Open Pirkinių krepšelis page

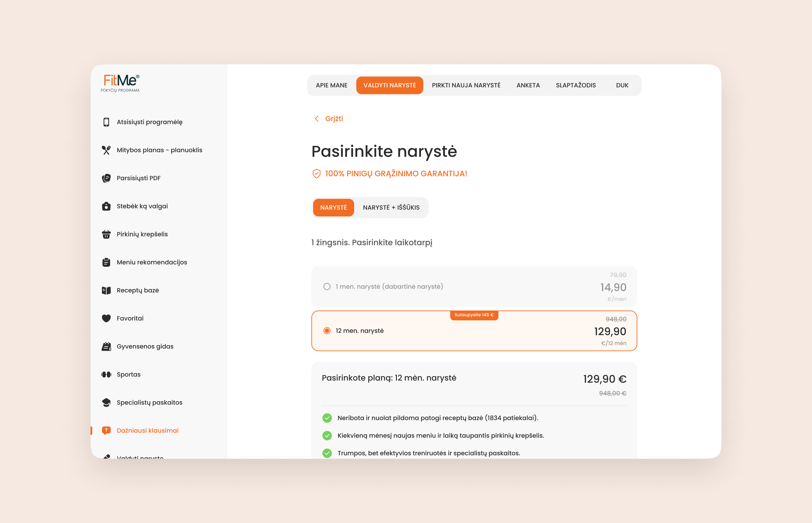pos(142,234)
